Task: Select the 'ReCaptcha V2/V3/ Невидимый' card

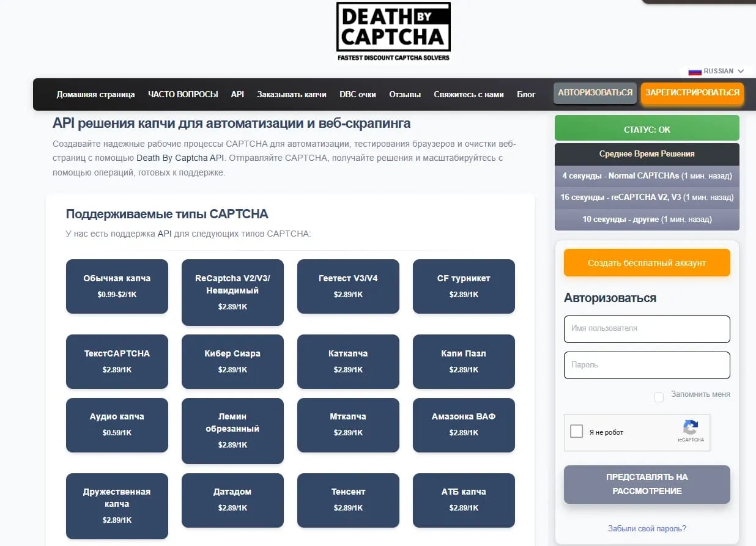Action: 232,292
